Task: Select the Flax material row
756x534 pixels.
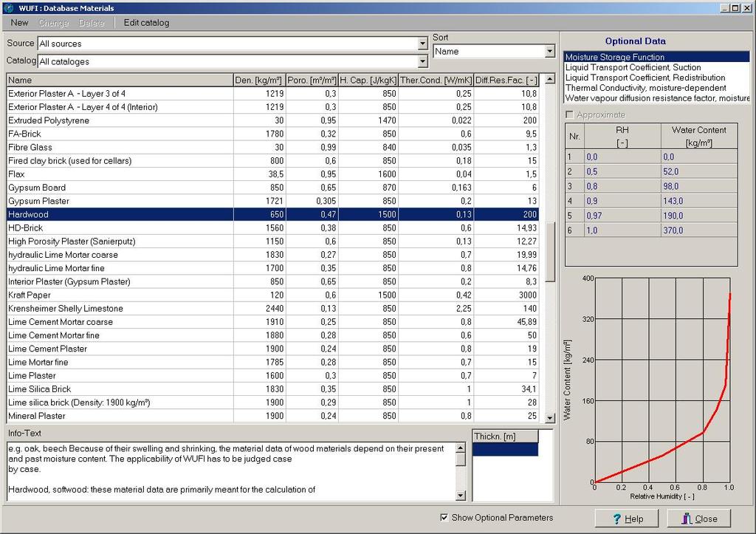Action: (x=273, y=174)
